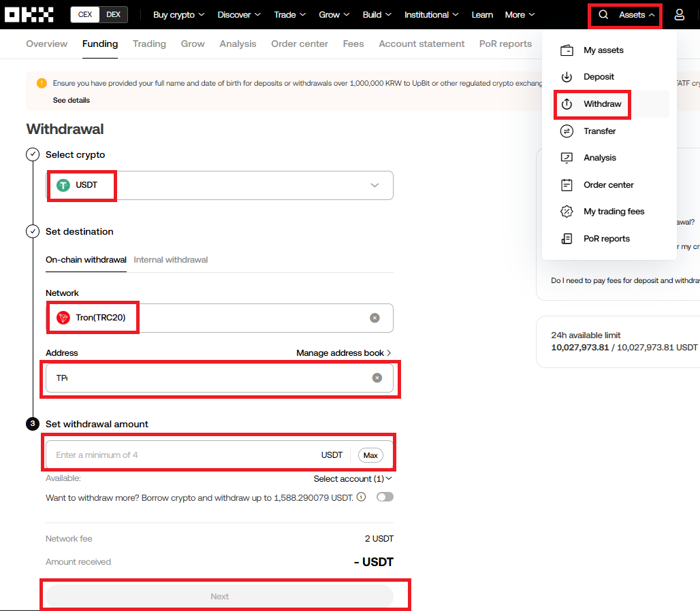700x611 pixels.
Task: Open the user profile icon
Action: click(x=679, y=15)
